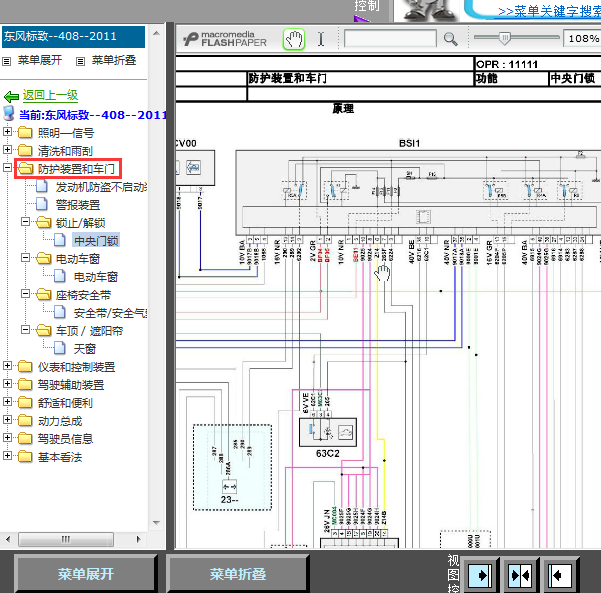
Task: Open the 菜单关键字搜索 link
Action: (x=549, y=11)
